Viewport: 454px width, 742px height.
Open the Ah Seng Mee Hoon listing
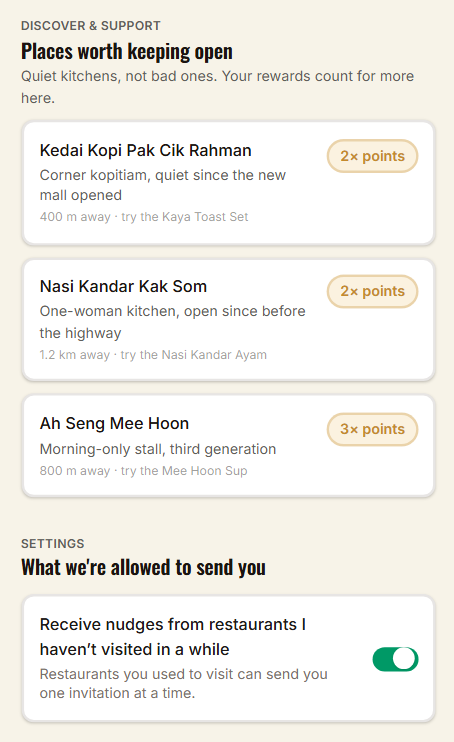228,446
